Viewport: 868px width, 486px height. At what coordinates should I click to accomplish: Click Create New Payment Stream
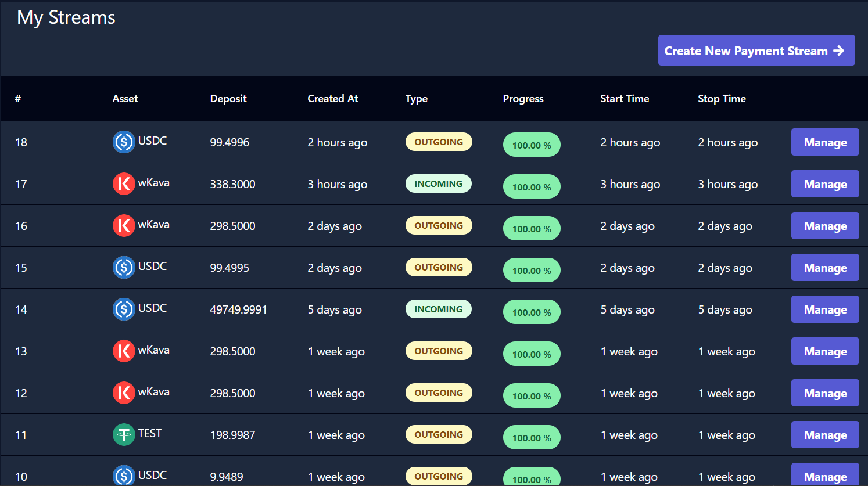point(756,51)
